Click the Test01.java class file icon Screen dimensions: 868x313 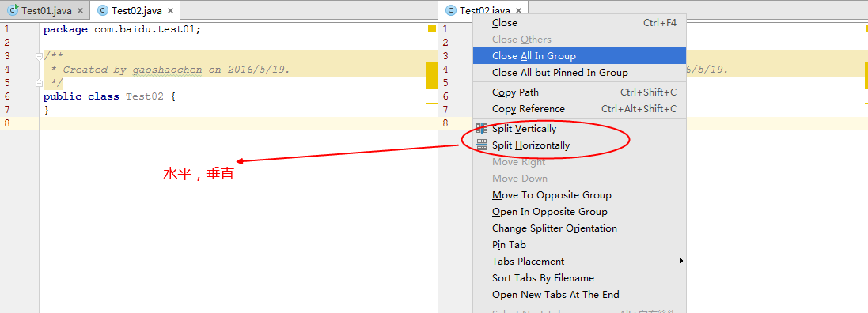[x=13, y=10]
